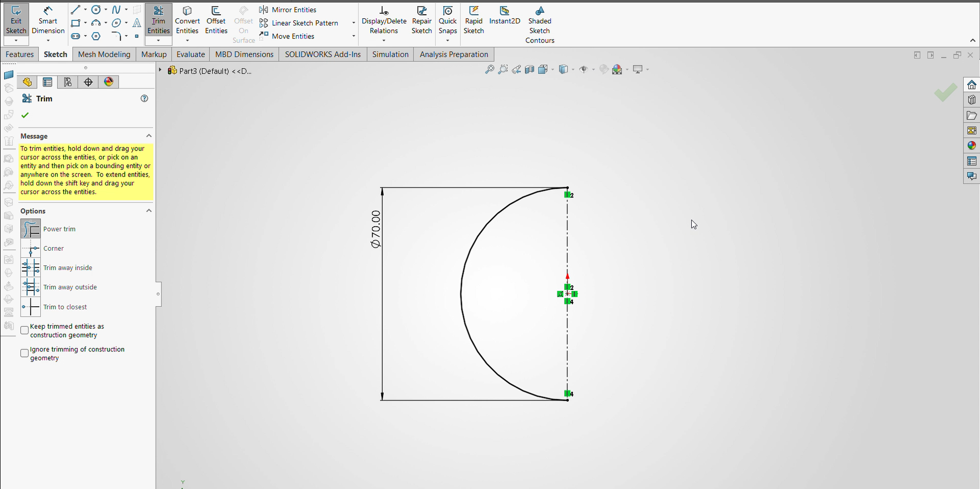Select the Text sketch tool
This screenshot has width=980, height=489.
(x=136, y=23)
